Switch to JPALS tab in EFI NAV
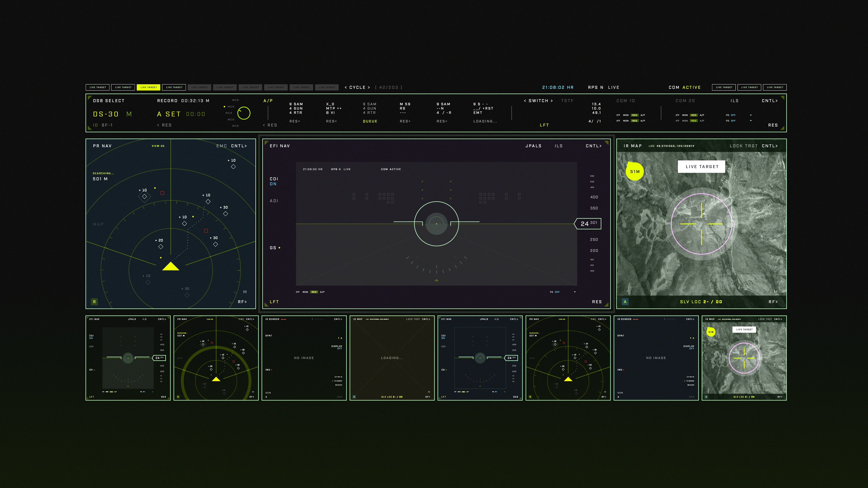 pos(533,146)
